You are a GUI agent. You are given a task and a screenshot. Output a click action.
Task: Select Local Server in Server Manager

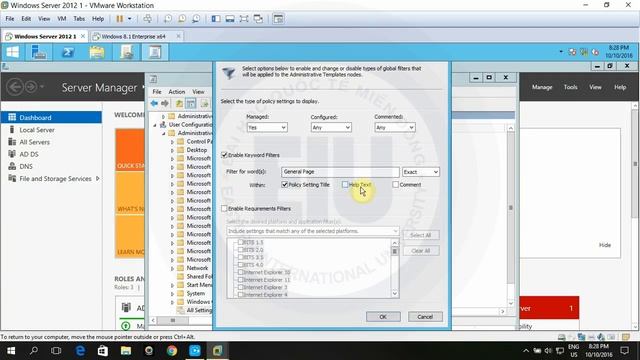coord(37,130)
